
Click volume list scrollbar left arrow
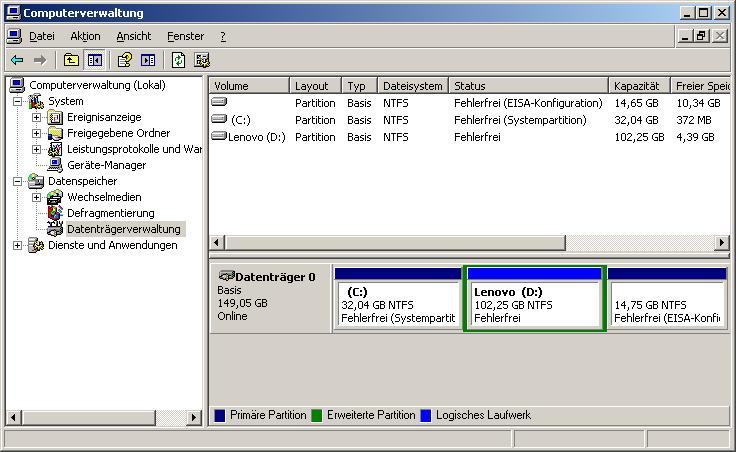click(x=216, y=243)
